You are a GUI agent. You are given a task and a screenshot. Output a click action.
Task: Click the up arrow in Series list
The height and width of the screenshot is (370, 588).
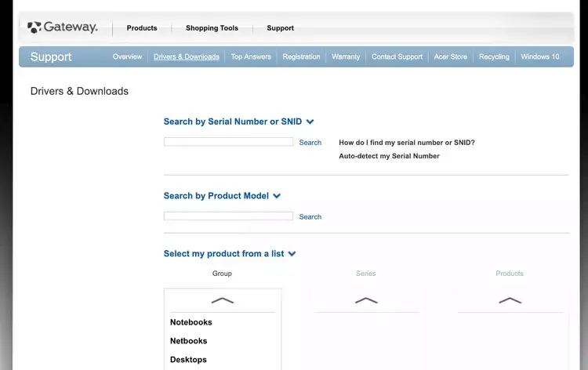366,300
